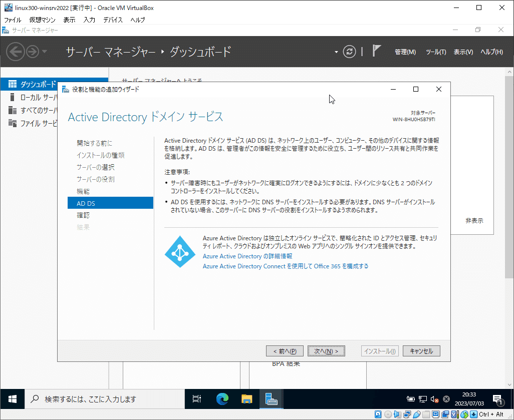Open VirtualBox デバイス menu
This screenshot has height=420, width=514.
[x=113, y=20]
